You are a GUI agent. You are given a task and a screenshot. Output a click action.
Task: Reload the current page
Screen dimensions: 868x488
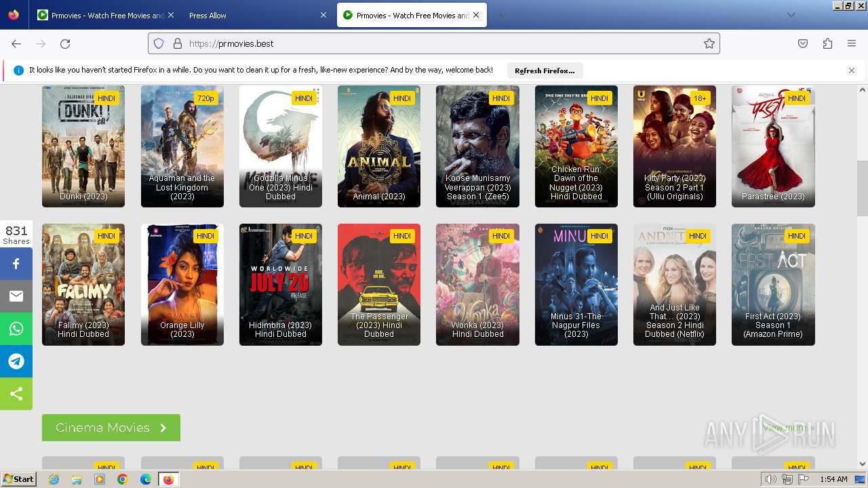pos(65,43)
